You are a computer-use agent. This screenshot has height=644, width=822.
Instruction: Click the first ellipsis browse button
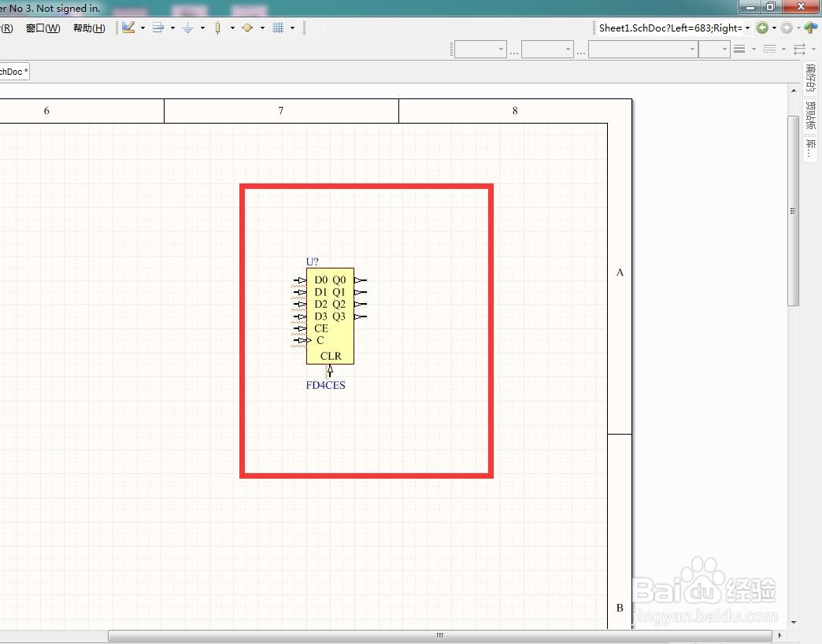click(x=513, y=51)
